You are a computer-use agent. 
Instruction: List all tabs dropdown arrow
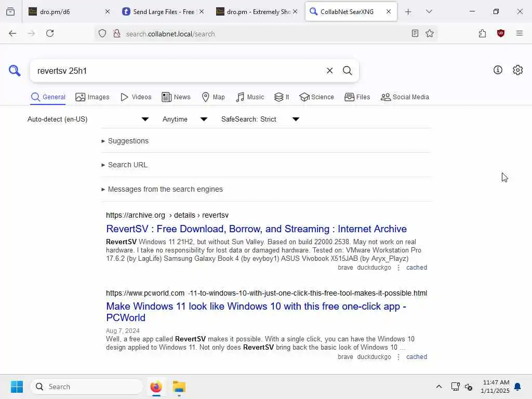[429, 11]
